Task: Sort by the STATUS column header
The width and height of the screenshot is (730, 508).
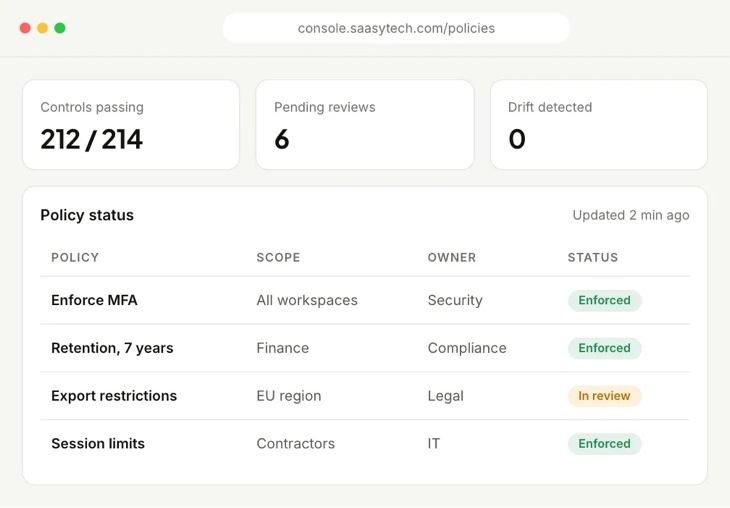Action: point(593,257)
